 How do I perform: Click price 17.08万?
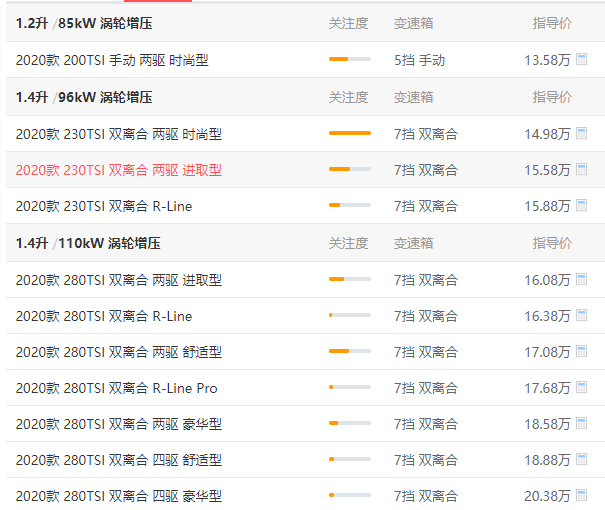547,352
